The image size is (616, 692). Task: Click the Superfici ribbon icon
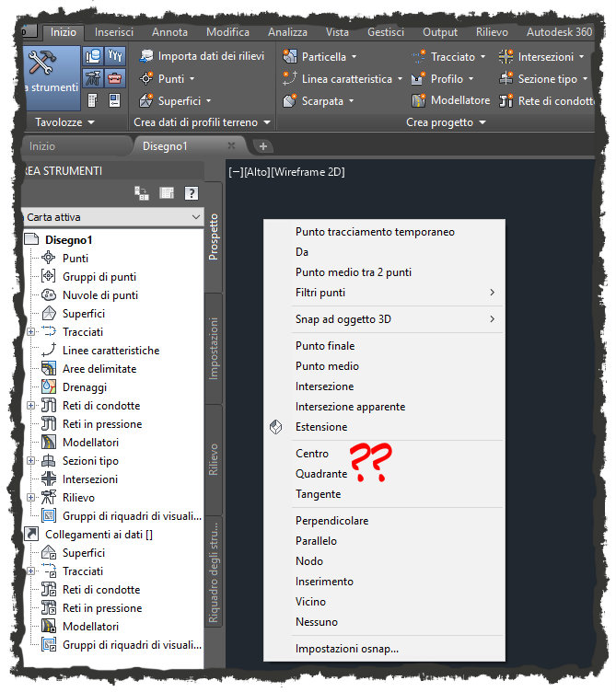[x=146, y=100]
